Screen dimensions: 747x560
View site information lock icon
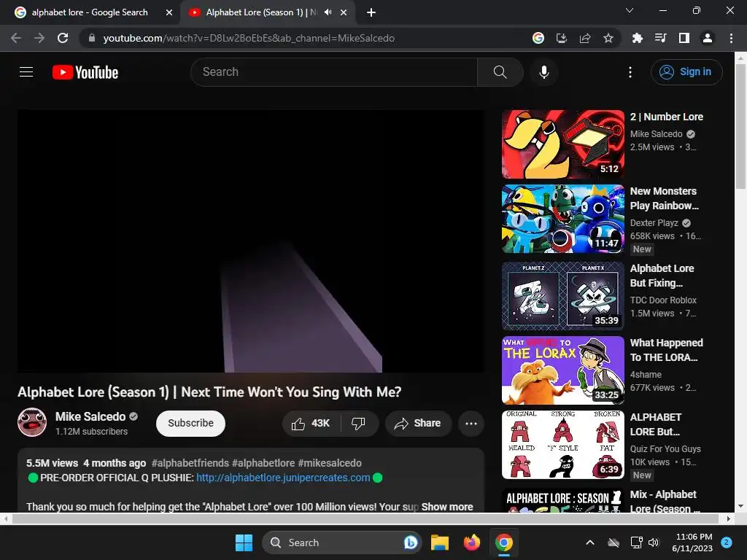92,38
